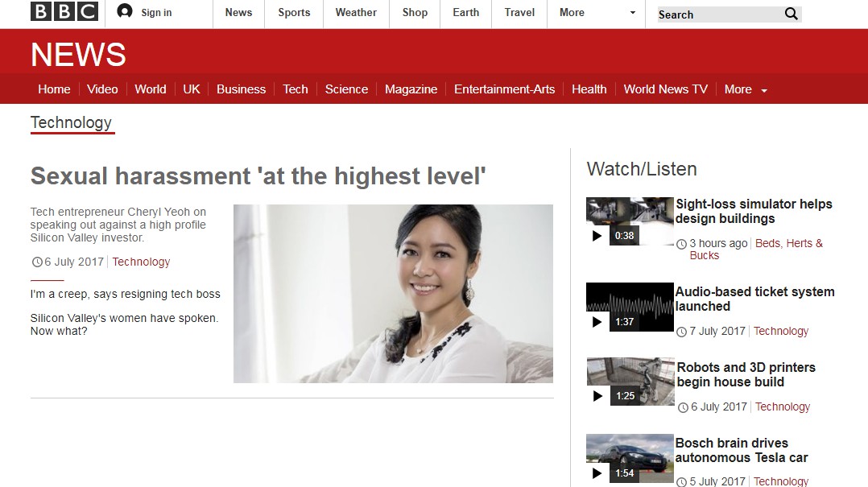Open the UK news section
This screenshot has height=487, width=868.
(x=192, y=89)
